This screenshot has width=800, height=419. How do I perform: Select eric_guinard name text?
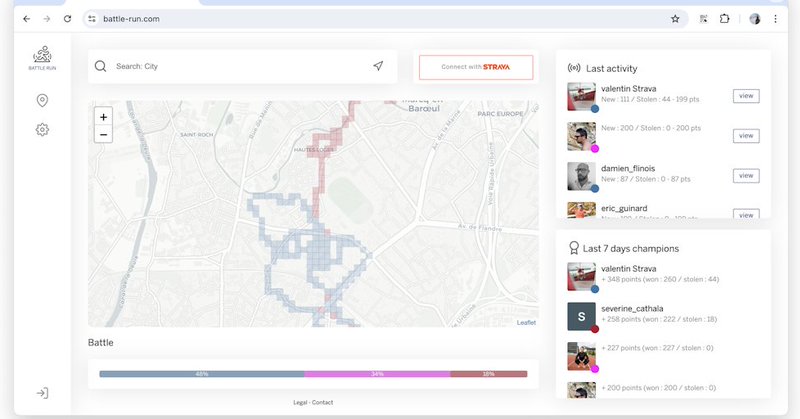624,208
